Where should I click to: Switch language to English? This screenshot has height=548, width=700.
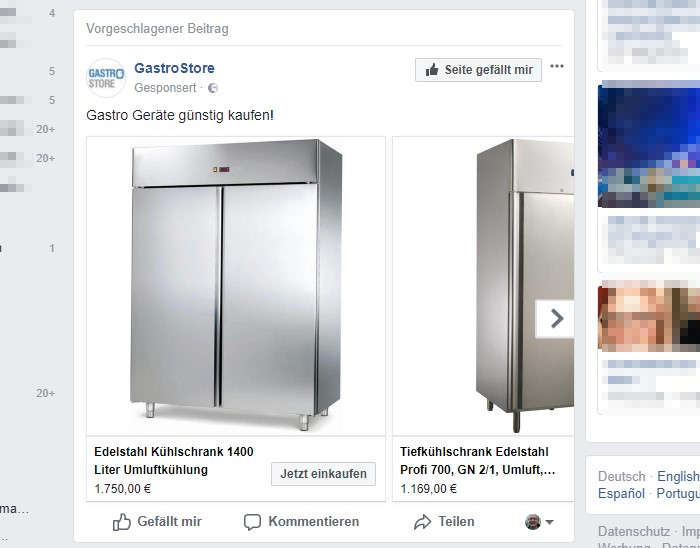click(678, 477)
